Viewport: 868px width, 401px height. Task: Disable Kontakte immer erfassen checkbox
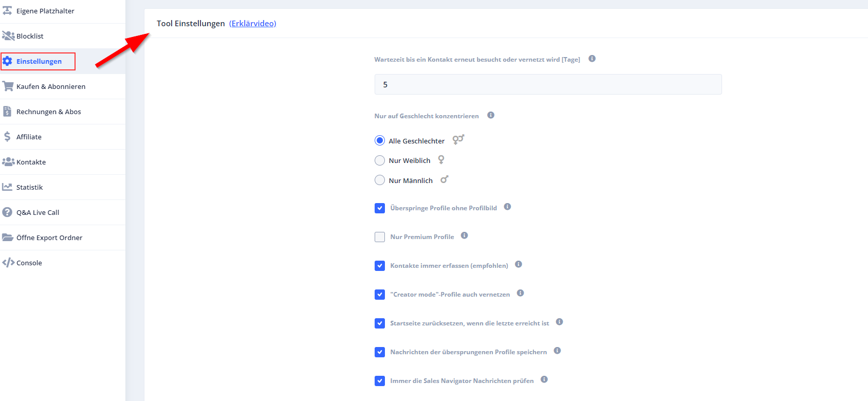click(380, 266)
